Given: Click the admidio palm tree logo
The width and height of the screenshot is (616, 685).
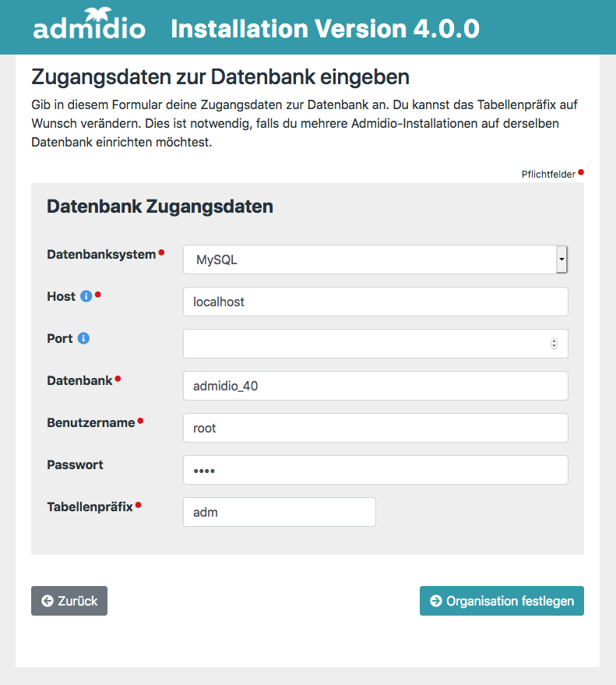Looking at the screenshot, I should coord(89,26).
